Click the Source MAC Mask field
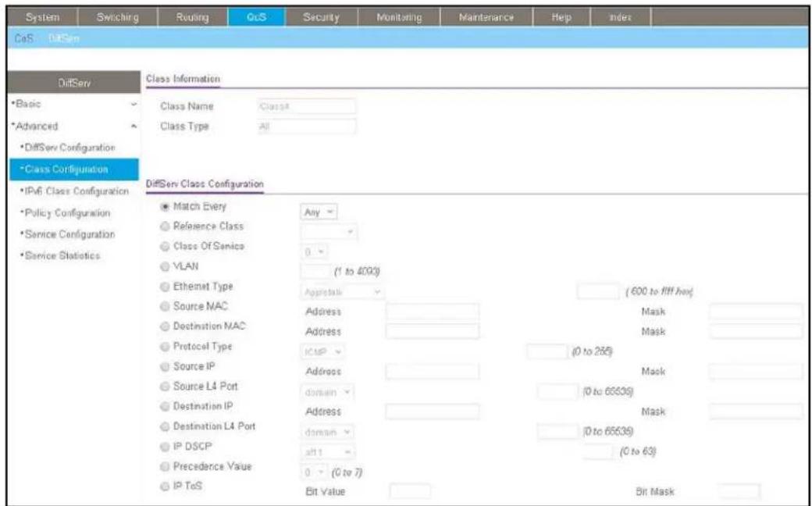Image resolution: width=812 pixels, height=506 pixels. (x=756, y=312)
